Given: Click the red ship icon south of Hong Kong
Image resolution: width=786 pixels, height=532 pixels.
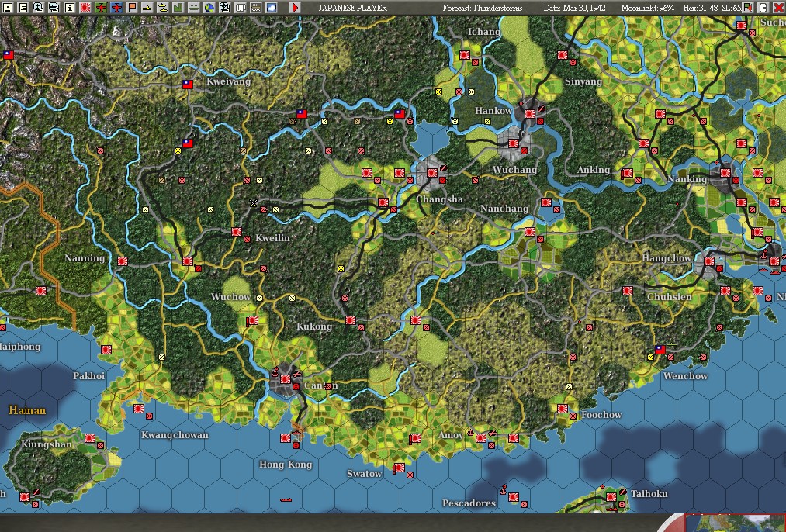Looking at the screenshot, I should 286,499.
